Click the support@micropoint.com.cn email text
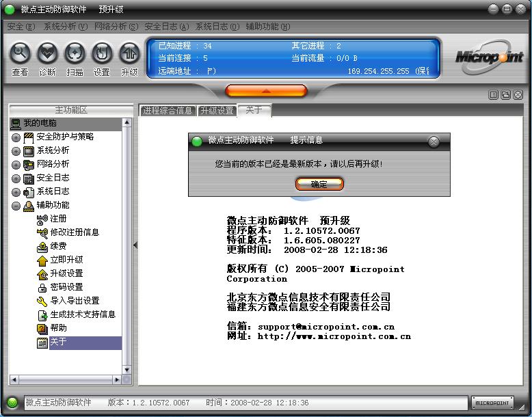This screenshot has height=417, width=532. point(326,327)
